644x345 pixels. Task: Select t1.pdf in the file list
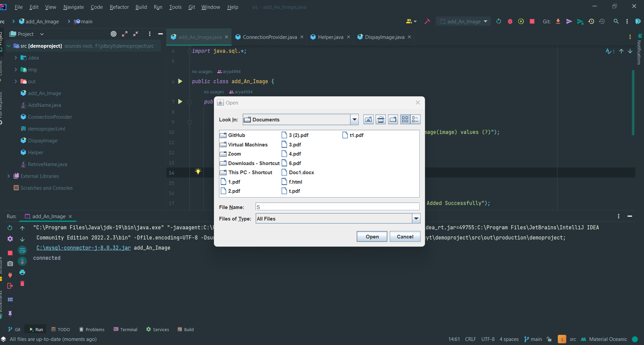pyautogui.click(x=353, y=135)
